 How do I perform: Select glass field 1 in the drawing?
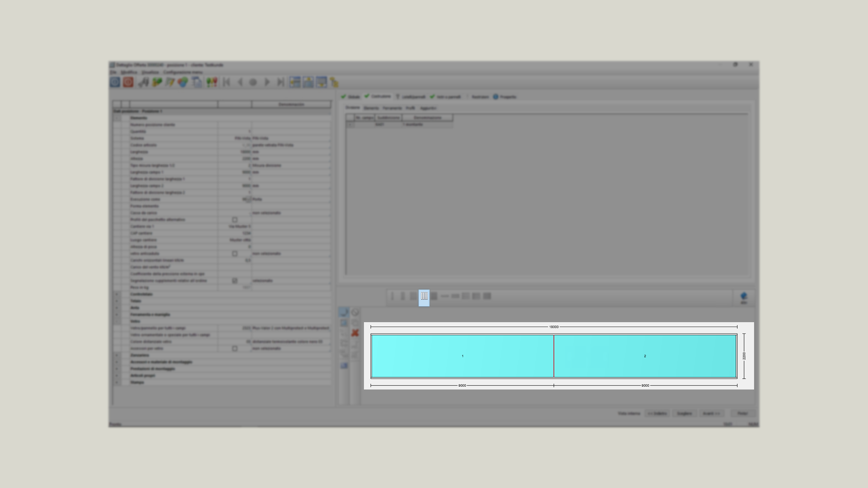pyautogui.click(x=462, y=356)
